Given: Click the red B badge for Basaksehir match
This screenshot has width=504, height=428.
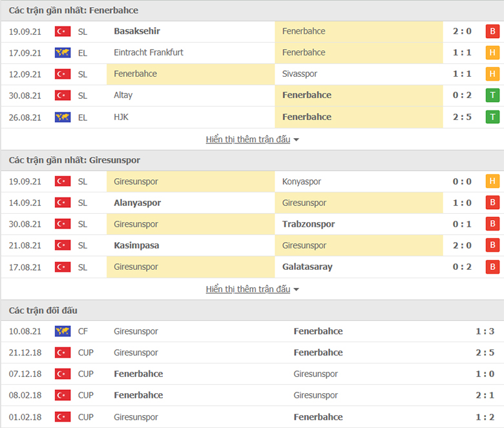Looking at the screenshot, I should tap(492, 31).
